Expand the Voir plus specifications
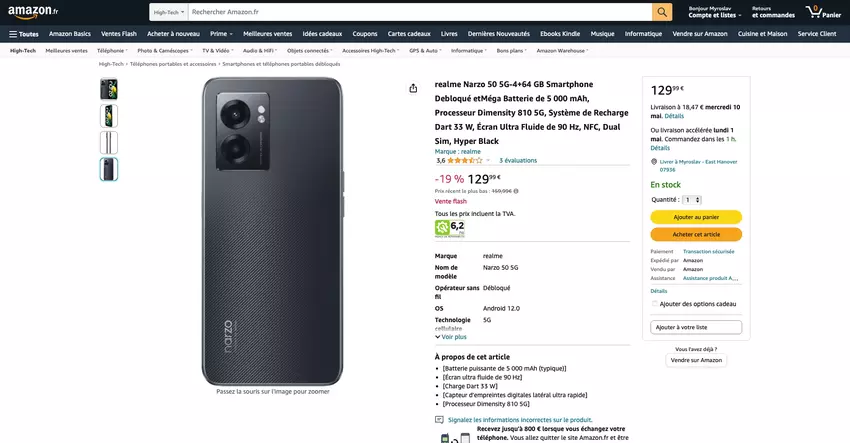The height and width of the screenshot is (443, 850). pyautogui.click(x=451, y=337)
